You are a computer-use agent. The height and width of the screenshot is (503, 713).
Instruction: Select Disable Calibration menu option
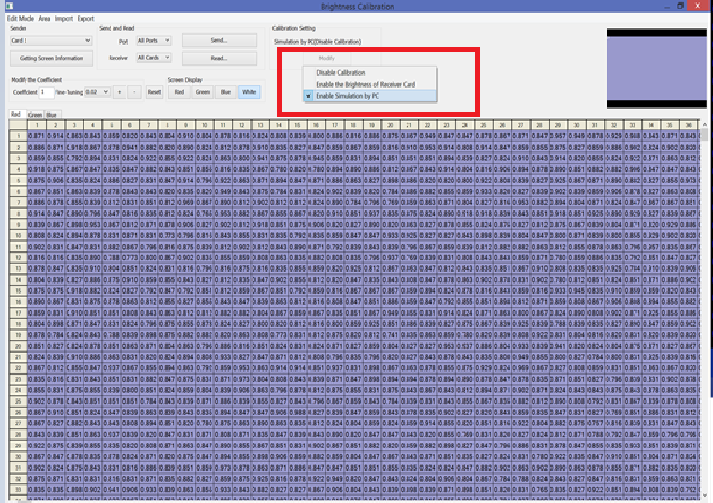(340, 73)
